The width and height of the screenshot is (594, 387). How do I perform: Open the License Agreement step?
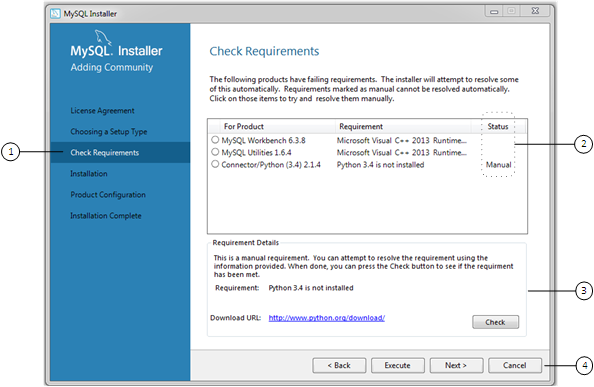[x=102, y=111]
